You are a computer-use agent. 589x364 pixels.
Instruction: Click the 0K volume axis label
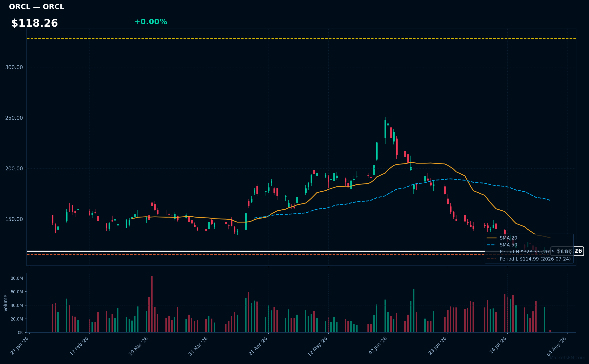[x=20, y=333]
